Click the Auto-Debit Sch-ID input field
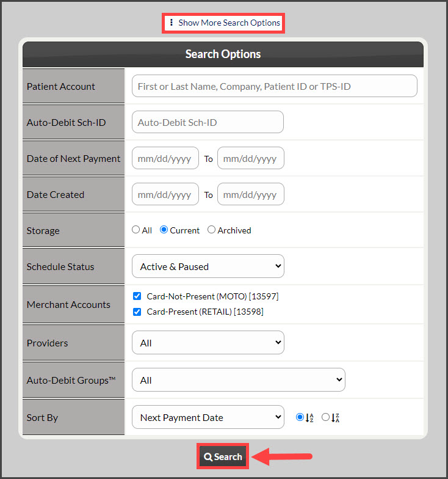 208,122
